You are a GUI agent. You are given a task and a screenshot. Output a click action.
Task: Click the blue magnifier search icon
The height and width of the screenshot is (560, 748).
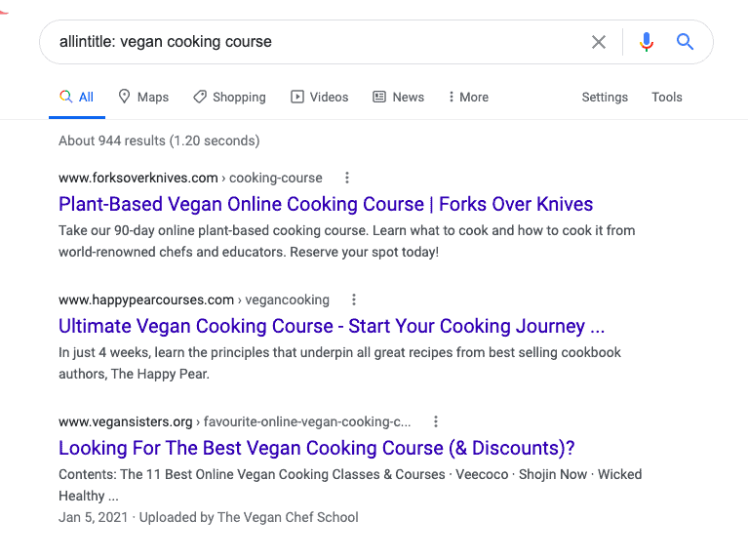685,42
